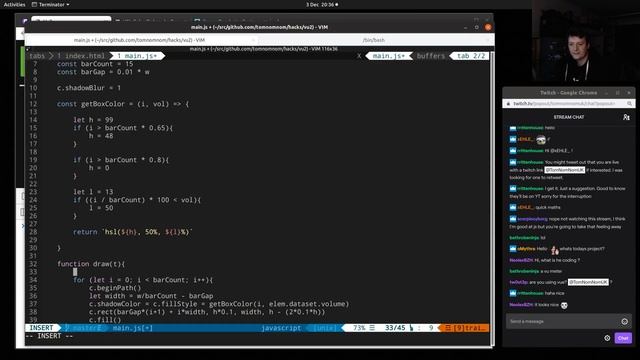Click the line 'const barCount = 15'
The image size is (640, 360).
[x=95, y=64]
